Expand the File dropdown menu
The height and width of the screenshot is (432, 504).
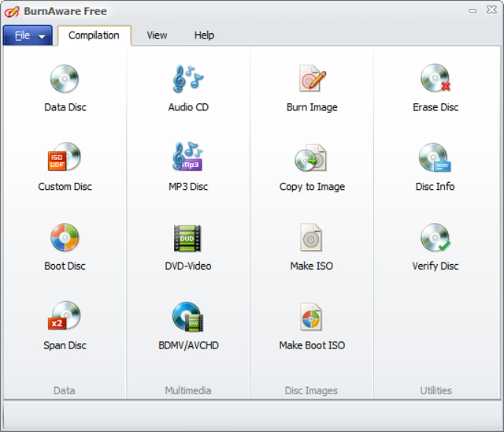pyautogui.click(x=28, y=35)
